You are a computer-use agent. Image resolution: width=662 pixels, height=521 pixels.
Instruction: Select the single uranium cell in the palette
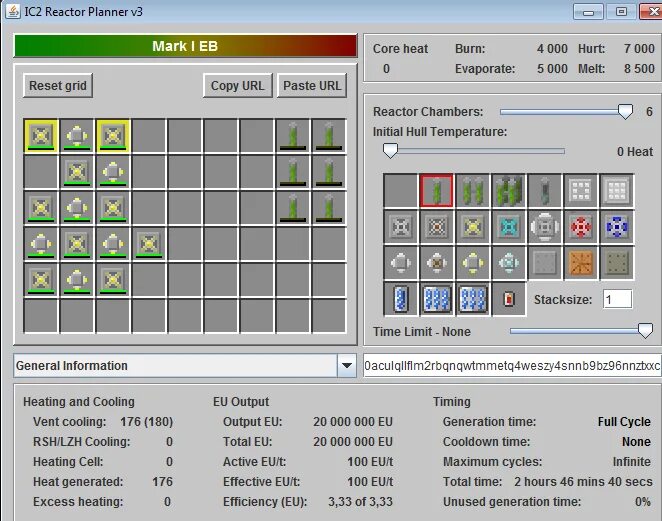click(437, 190)
